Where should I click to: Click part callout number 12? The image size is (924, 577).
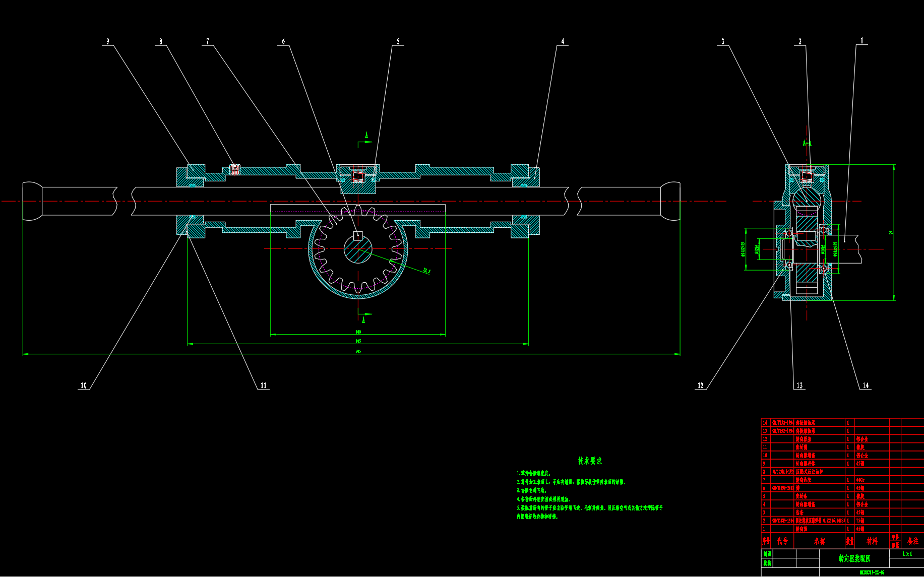click(700, 386)
